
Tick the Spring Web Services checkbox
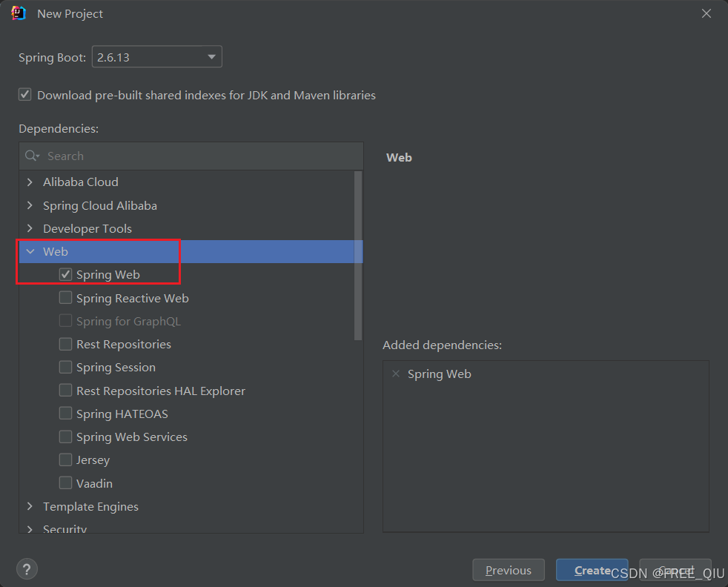click(65, 437)
